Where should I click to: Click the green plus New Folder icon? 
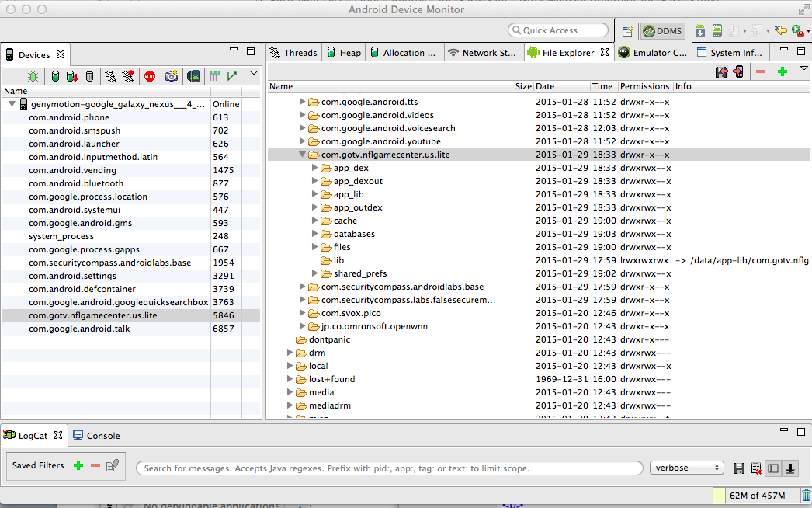[x=783, y=71]
